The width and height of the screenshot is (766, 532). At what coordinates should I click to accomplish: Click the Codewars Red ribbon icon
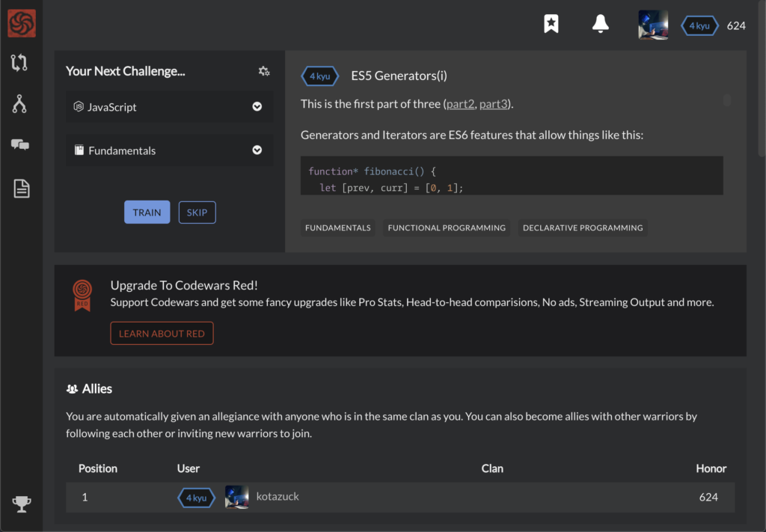[82, 295]
